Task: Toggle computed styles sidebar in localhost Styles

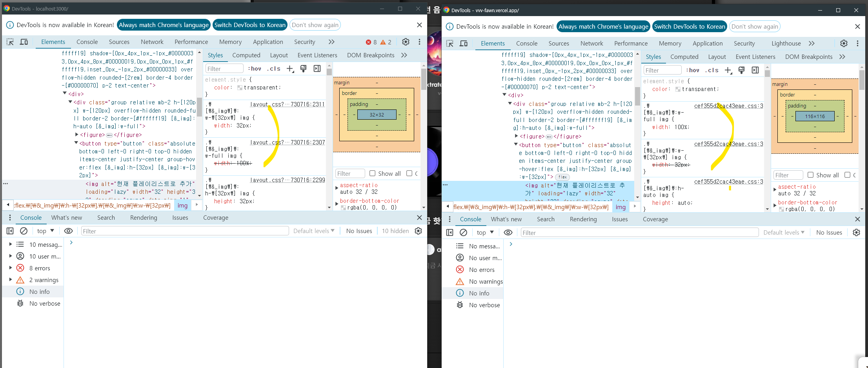Action: click(317, 69)
